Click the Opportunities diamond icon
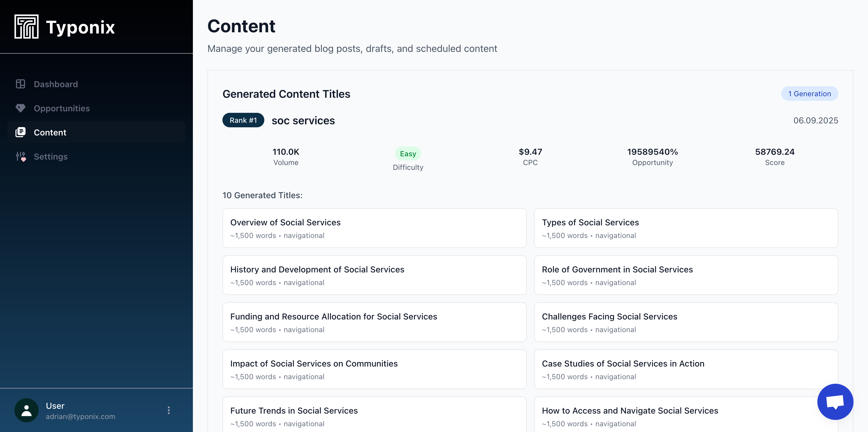The height and width of the screenshot is (432, 868). [x=20, y=108]
